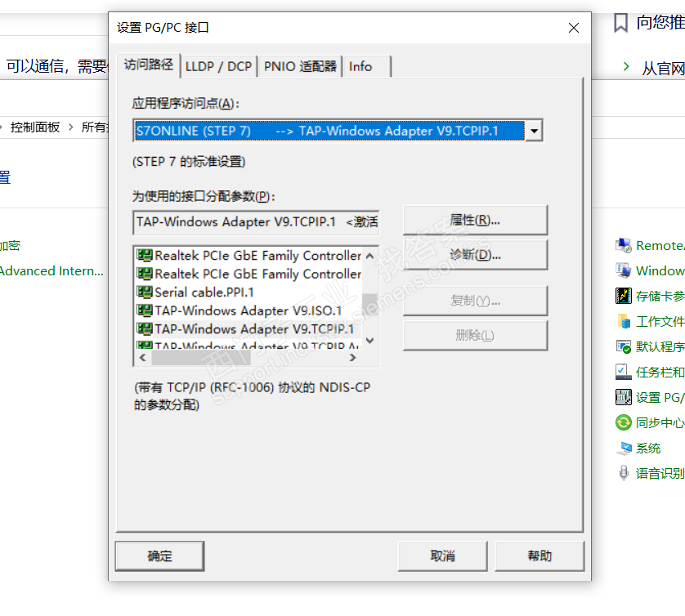Click the 诊断(D)... button
Viewport: 685px width, 616px height.
tap(475, 255)
